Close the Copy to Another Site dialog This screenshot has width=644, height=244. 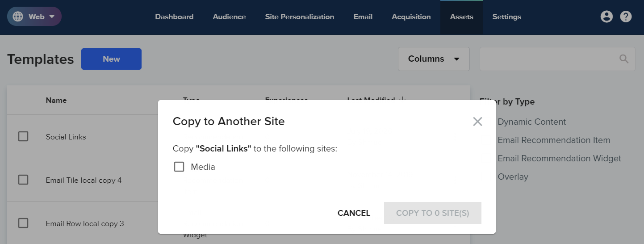click(477, 122)
